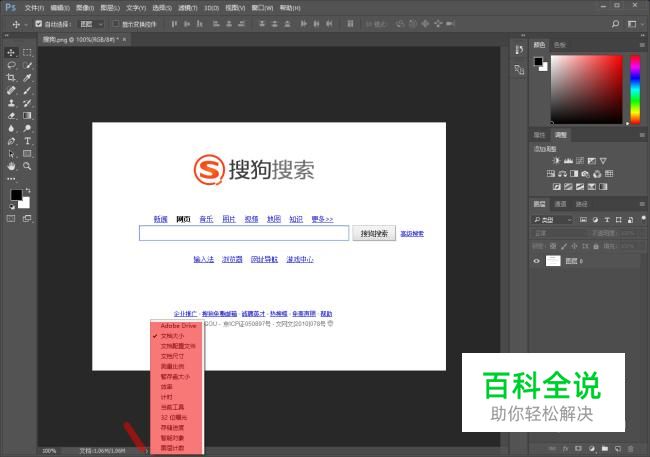Select the Horizontal Type tool
Viewport: 650px width, 457px height.
[27, 141]
